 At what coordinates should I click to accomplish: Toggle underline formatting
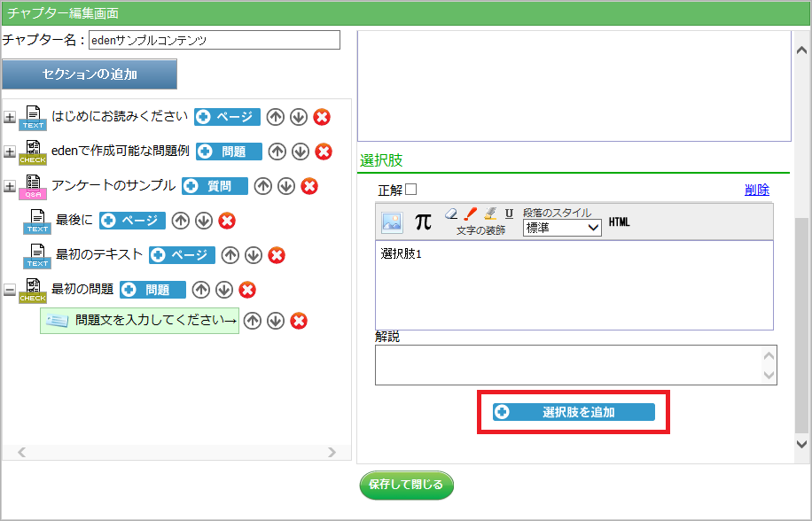pyautogui.click(x=509, y=214)
